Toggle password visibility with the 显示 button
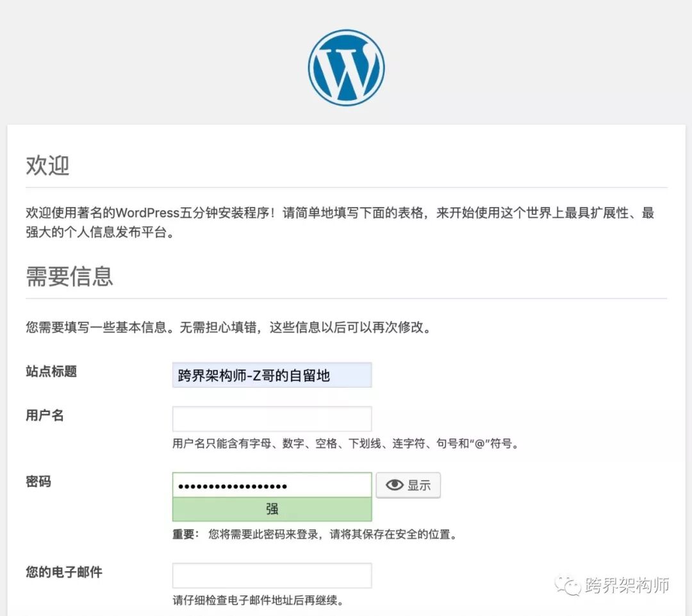Image resolution: width=692 pixels, height=616 pixels. tap(408, 485)
